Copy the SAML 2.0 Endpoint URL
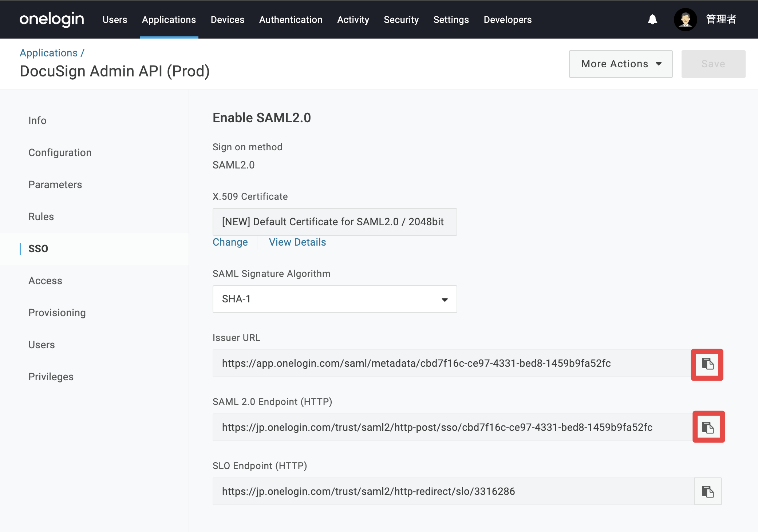 (708, 427)
